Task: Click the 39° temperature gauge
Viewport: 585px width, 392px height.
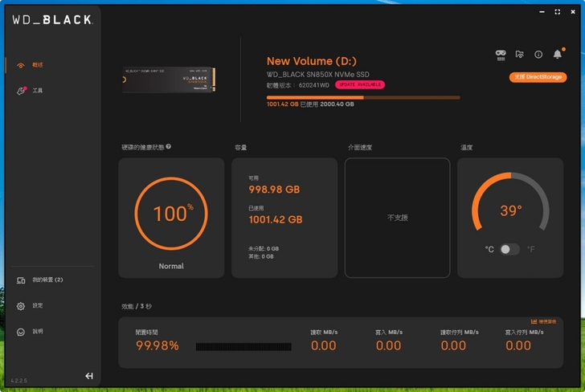Action: pos(510,210)
